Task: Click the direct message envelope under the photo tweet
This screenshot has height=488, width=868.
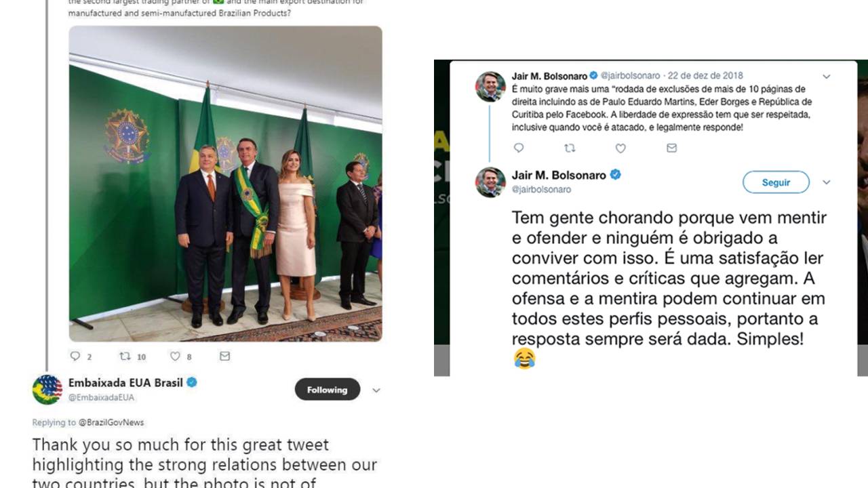Action: coord(224,356)
